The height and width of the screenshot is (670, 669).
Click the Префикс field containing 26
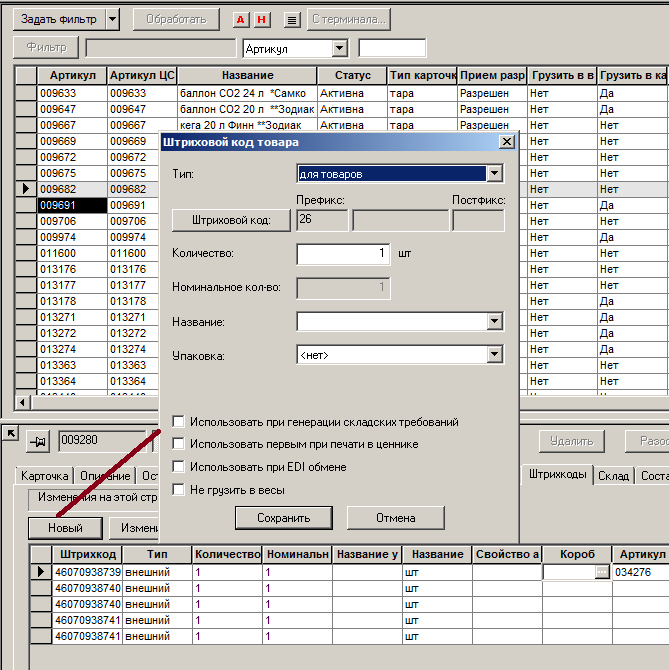pyautogui.click(x=322, y=220)
